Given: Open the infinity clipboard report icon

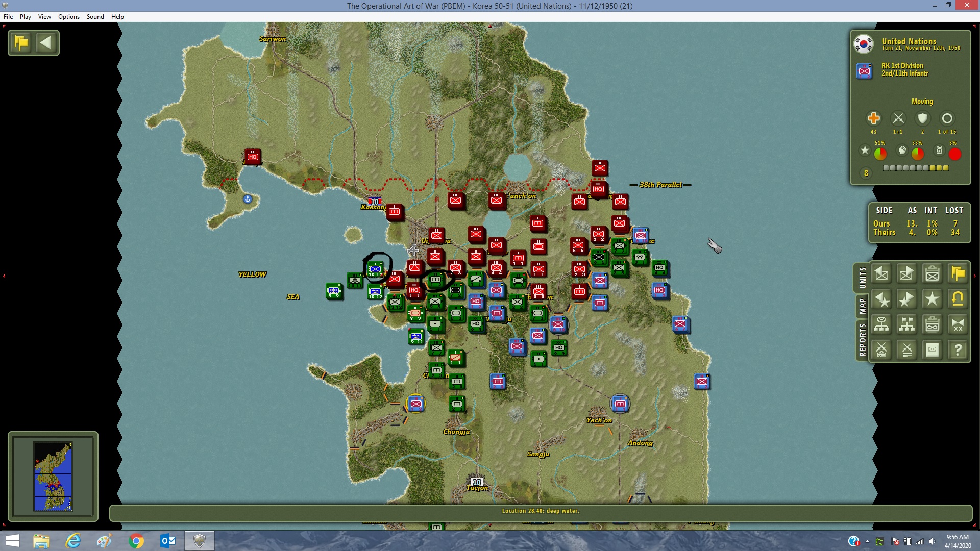Looking at the screenshot, I should coord(932,324).
